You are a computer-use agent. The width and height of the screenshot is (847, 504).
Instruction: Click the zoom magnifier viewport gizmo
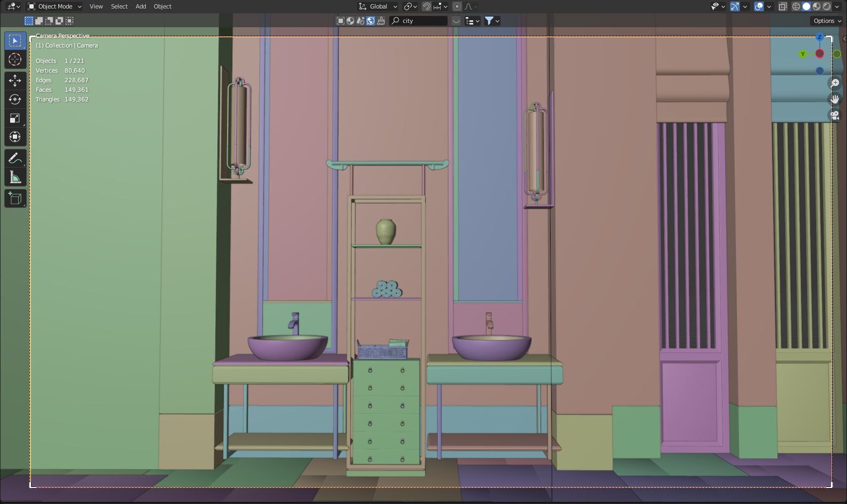click(x=835, y=83)
